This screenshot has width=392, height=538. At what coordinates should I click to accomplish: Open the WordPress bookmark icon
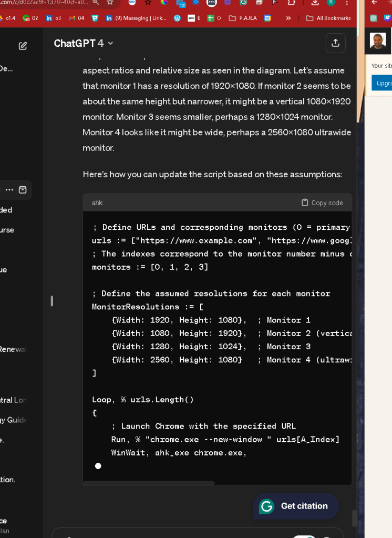coord(177,18)
